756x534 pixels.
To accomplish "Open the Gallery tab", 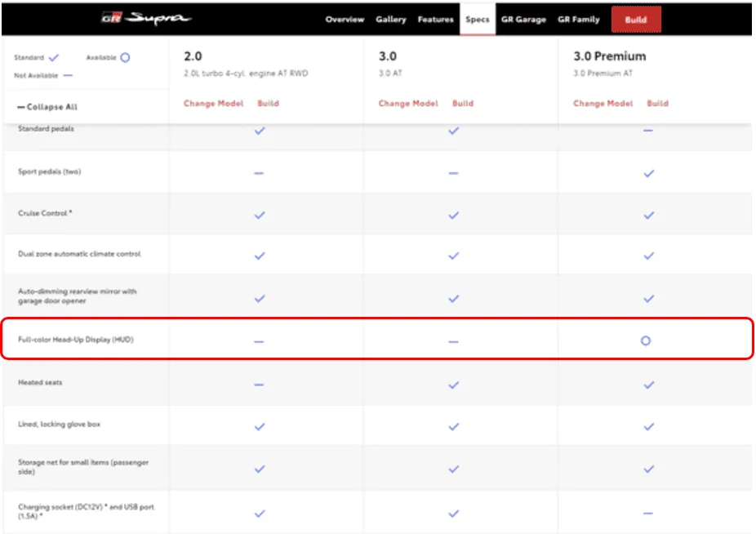I will pos(391,20).
